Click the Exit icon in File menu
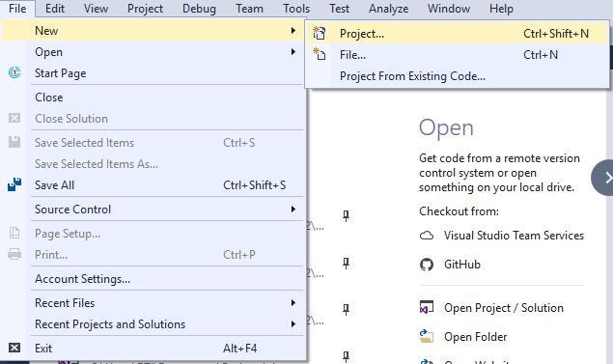Image resolution: width=613 pixels, height=364 pixels. point(14,348)
